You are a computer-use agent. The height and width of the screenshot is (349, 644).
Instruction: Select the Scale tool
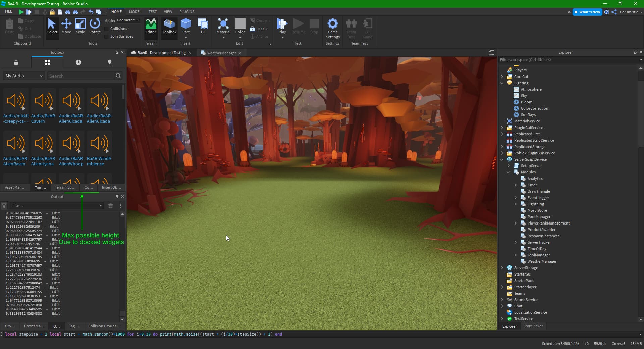80,27
